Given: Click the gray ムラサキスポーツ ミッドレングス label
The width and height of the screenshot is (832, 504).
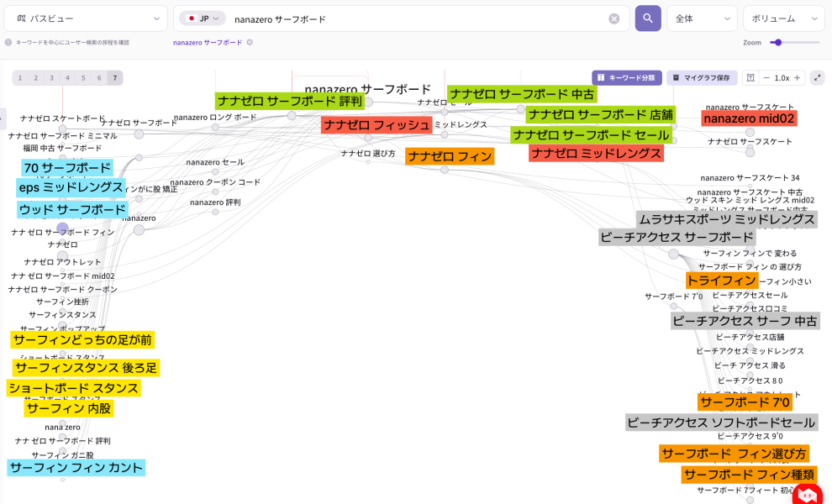Looking at the screenshot, I should point(727,219).
